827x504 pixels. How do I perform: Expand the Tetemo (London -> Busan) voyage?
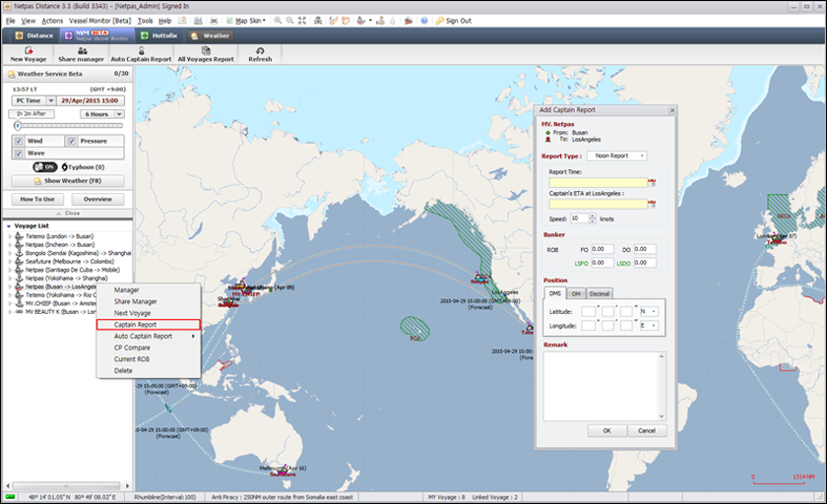click(x=10, y=236)
